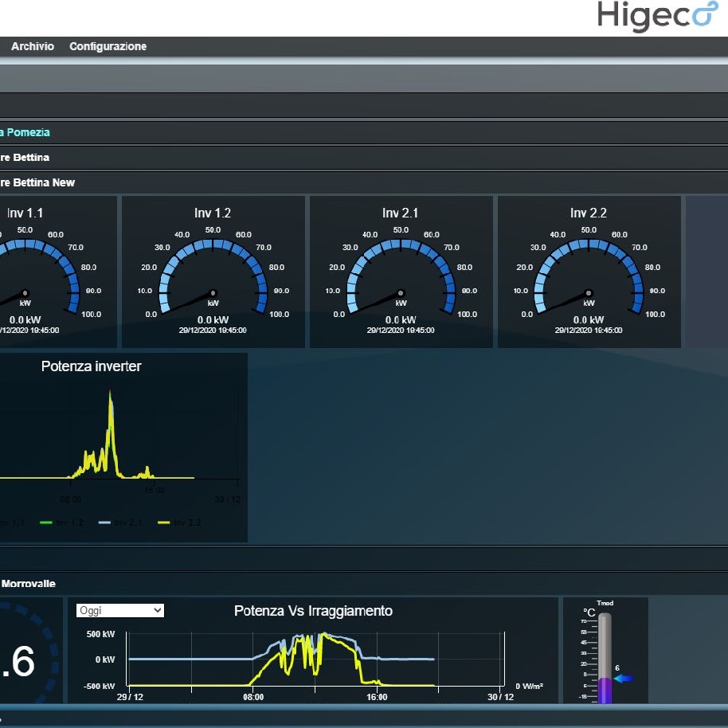Expand the Pomezia plant row
Viewport: 728px width, 728px height.
click(x=364, y=132)
